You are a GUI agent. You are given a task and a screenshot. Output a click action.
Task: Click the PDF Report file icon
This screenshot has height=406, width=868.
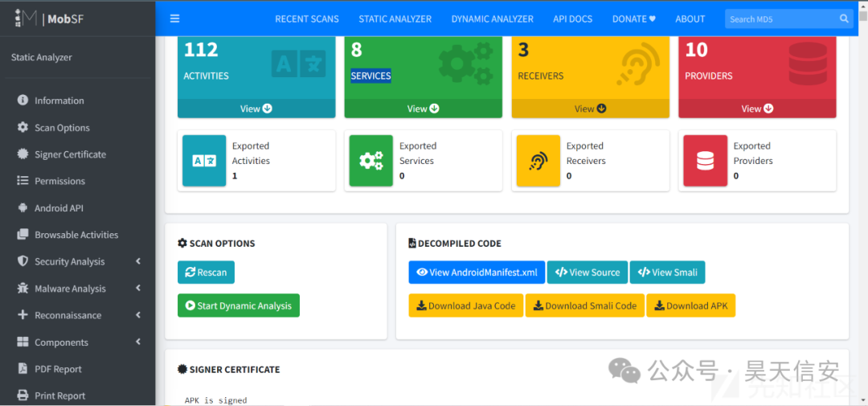(23, 368)
